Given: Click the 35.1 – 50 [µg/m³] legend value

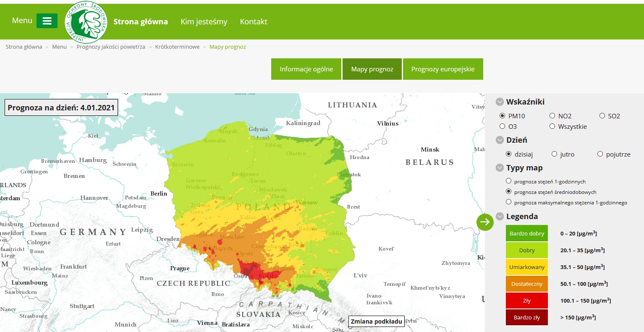Looking at the screenshot, I should click(583, 267).
